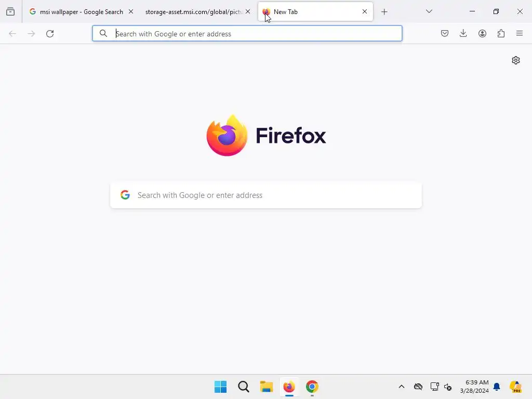
Task: Focus the address bar search field
Action: [247, 34]
